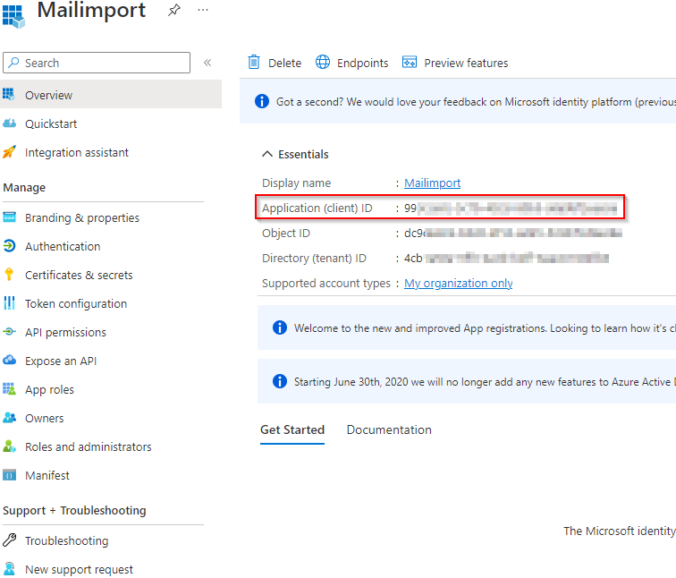Click the 'Starting June 30th, 2020' notice
Viewport: 676px width, 578px height.
pyautogui.click(x=466, y=381)
